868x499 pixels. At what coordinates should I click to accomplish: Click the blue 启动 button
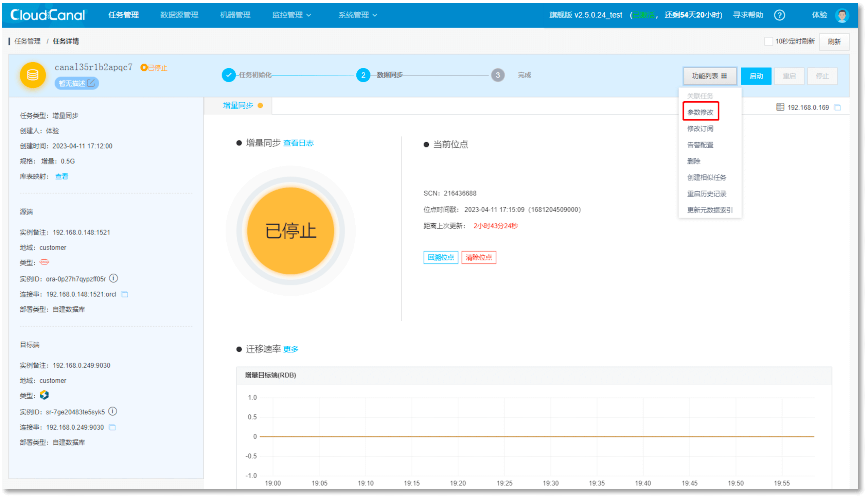[756, 76]
